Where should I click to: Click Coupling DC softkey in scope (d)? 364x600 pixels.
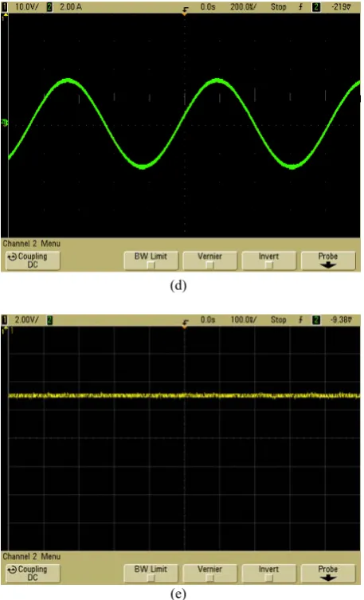(33, 261)
